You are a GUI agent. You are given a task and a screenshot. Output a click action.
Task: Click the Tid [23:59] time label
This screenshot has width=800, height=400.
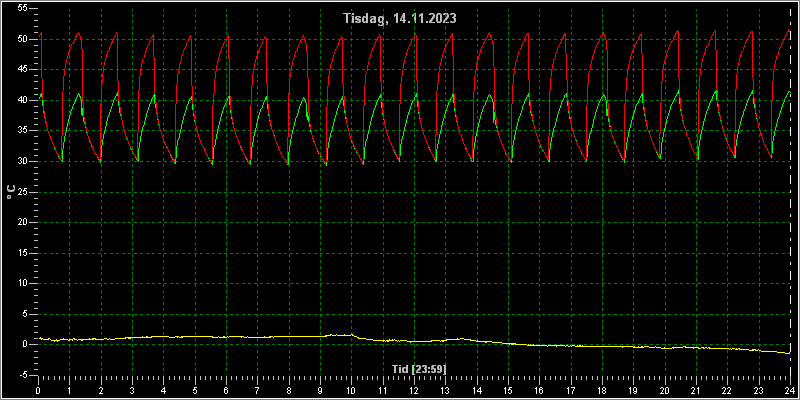[419, 368]
